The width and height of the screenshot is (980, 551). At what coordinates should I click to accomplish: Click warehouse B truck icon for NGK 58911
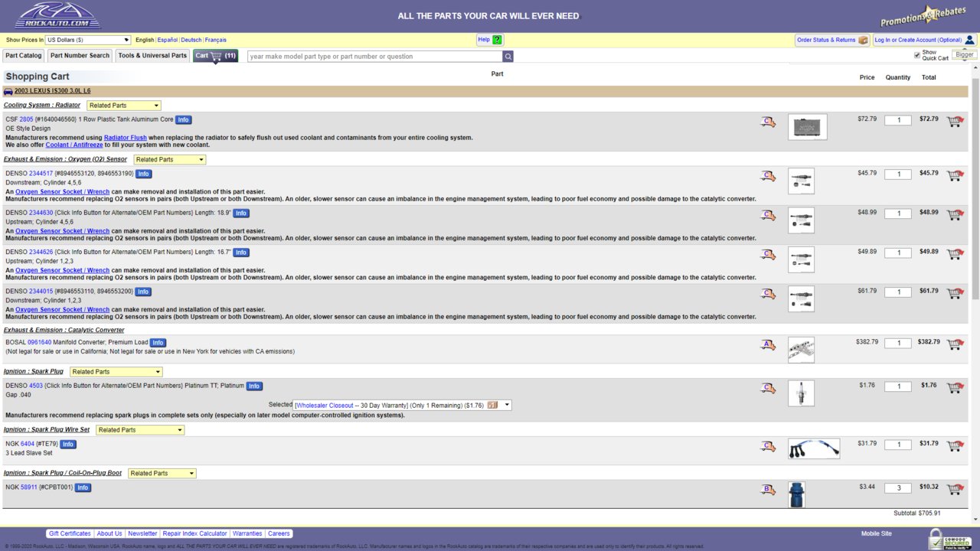pos(768,490)
